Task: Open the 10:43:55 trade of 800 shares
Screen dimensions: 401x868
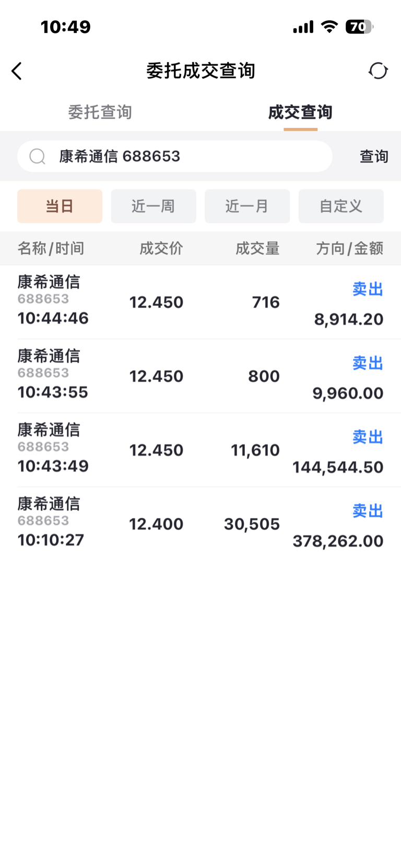Action: point(200,376)
